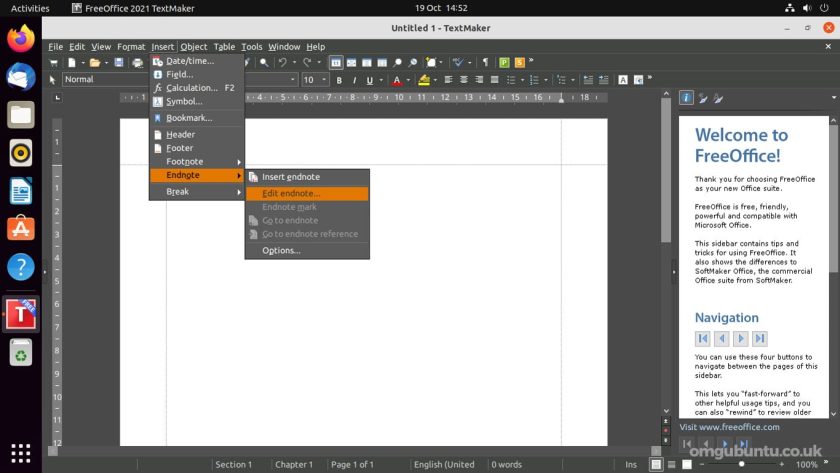Click the sidebar Navigation previous page arrow

pos(722,339)
